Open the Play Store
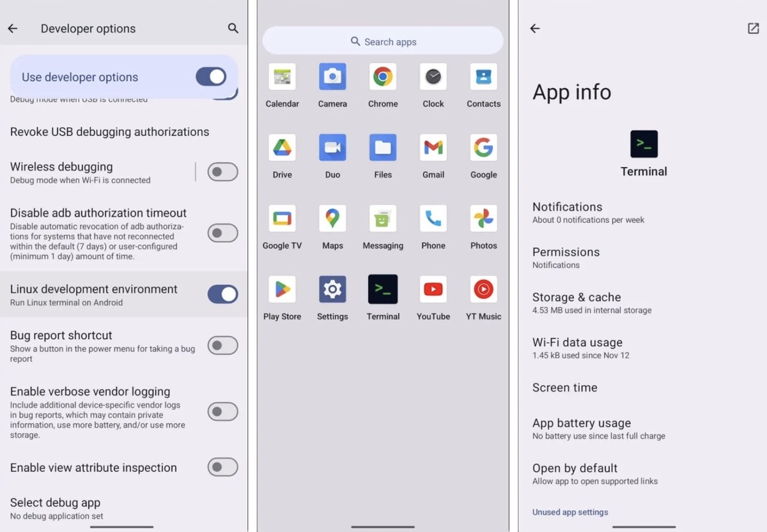 pyautogui.click(x=282, y=289)
